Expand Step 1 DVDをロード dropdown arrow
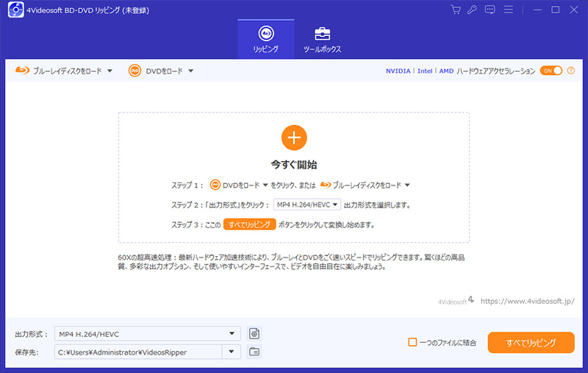Image resolution: width=588 pixels, height=373 pixels. click(x=265, y=185)
